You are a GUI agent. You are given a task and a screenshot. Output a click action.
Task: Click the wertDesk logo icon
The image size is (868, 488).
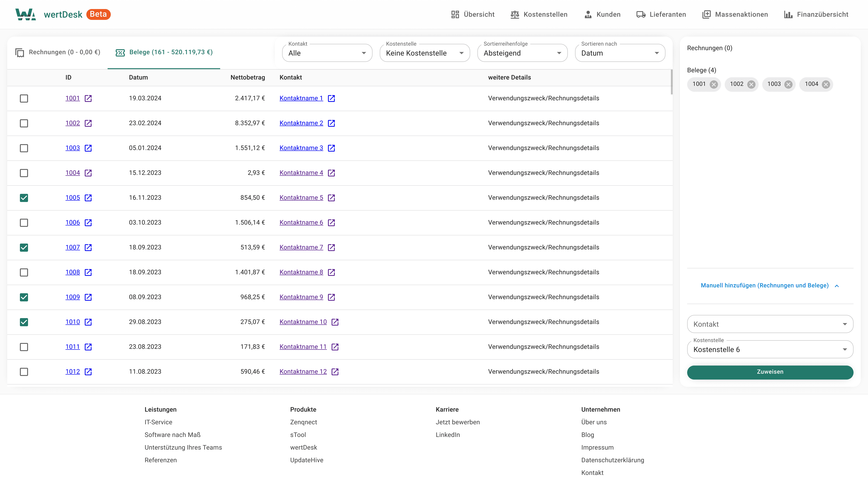(x=26, y=14)
